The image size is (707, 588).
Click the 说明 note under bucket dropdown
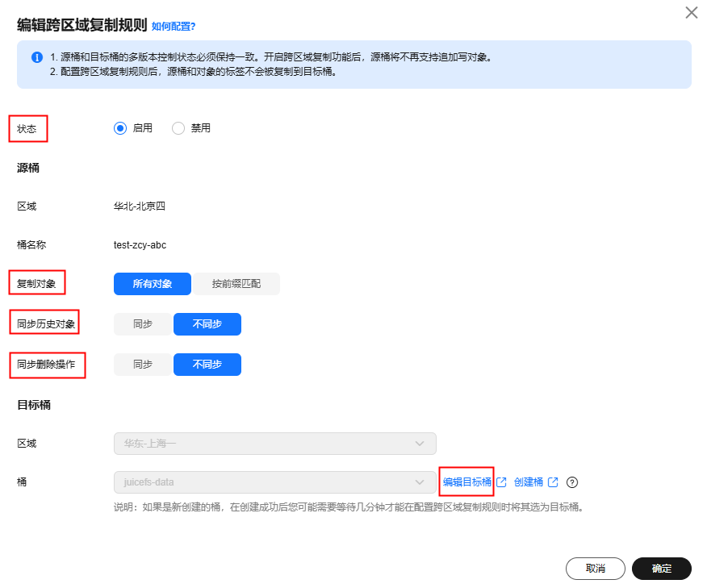tap(350, 507)
